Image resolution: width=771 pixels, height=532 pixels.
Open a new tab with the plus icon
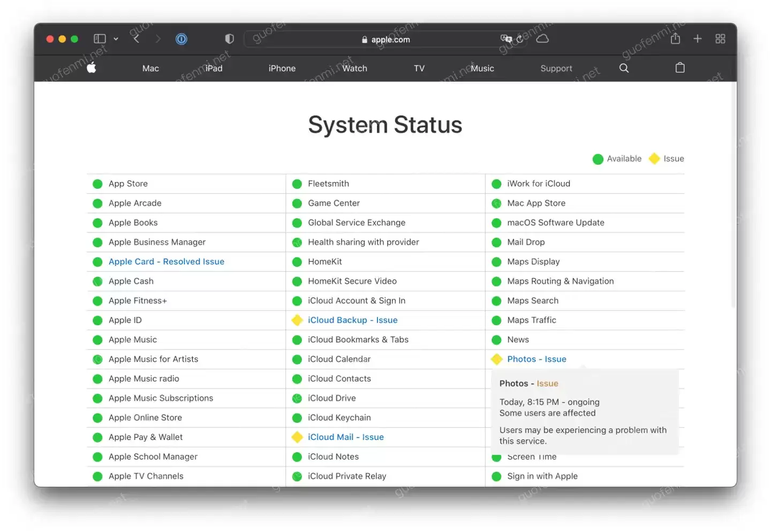pyautogui.click(x=697, y=39)
